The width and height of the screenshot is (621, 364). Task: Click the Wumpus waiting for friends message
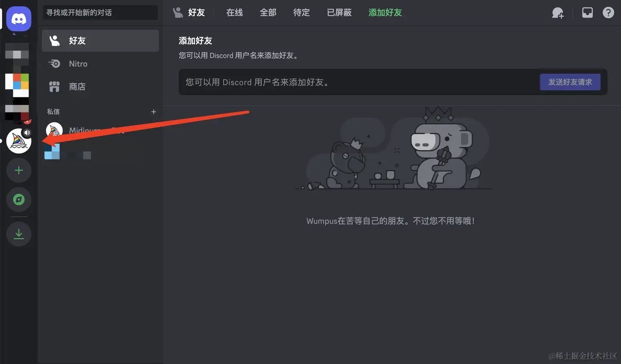coord(391,221)
